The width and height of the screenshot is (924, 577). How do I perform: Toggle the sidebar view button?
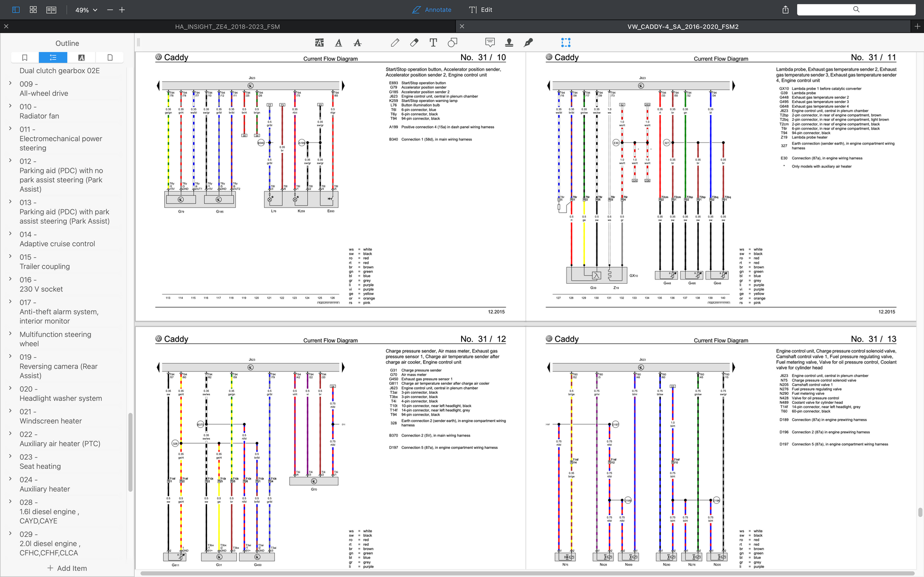click(x=16, y=9)
